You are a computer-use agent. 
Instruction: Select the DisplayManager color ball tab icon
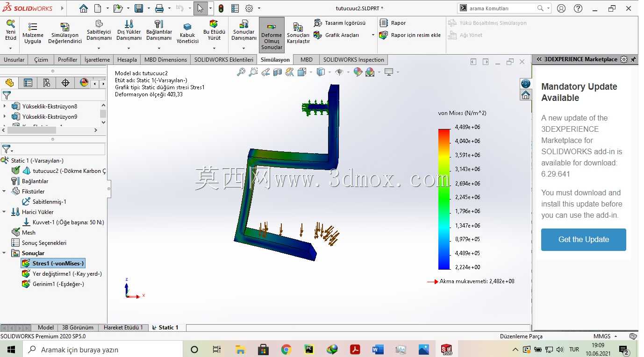[x=84, y=83]
